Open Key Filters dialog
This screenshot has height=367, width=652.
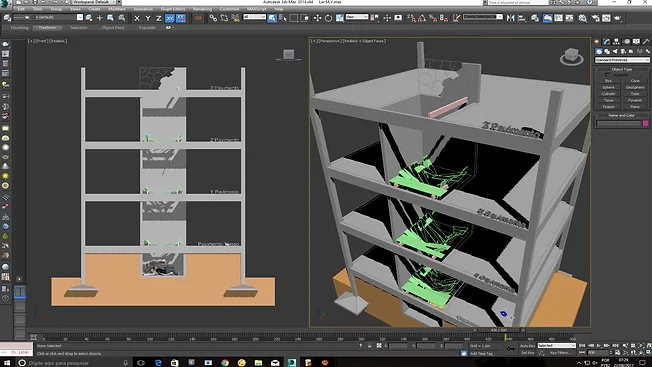[x=560, y=352]
